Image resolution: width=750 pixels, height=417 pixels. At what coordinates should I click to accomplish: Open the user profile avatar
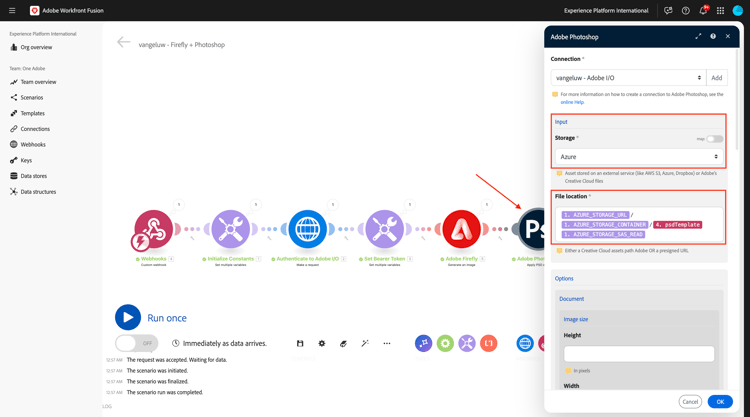pos(738,11)
